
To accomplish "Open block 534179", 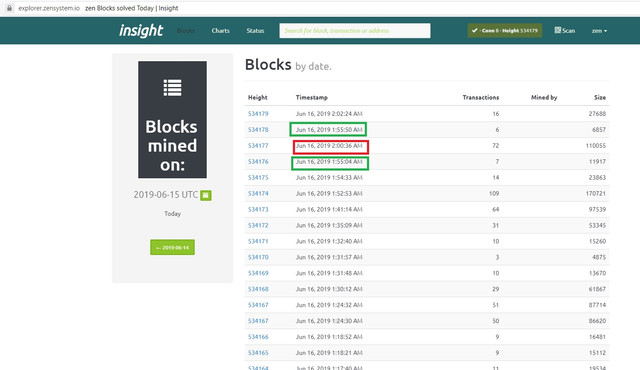I will pos(258,114).
